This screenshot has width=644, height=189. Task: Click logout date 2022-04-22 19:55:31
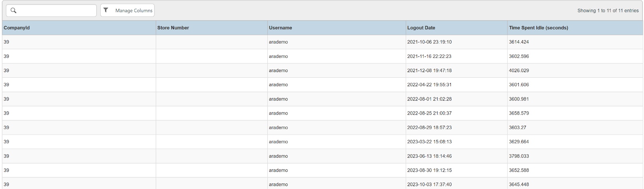[x=429, y=85]
